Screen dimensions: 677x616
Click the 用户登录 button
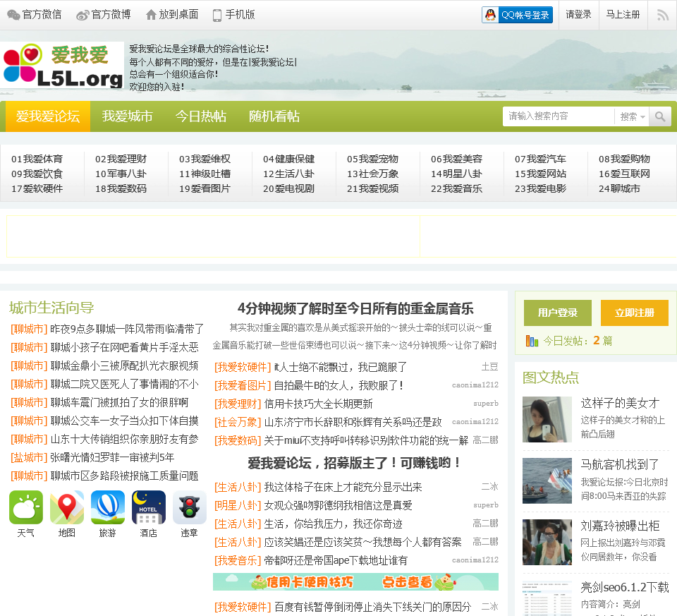(x=557, y=313)
